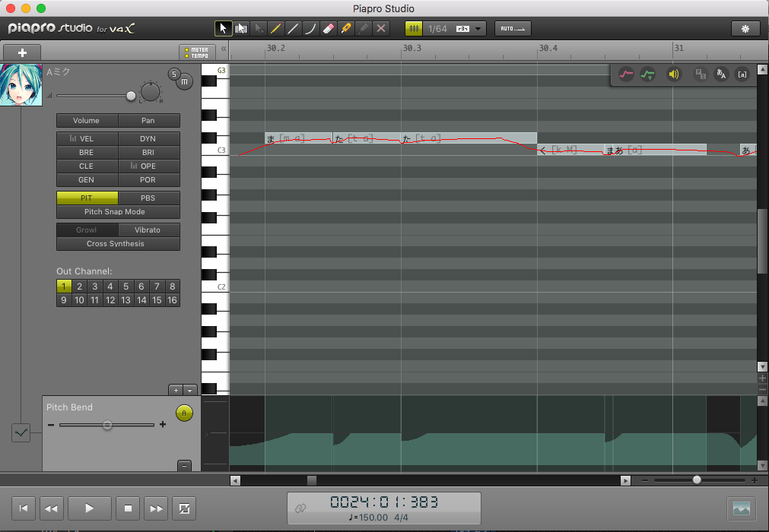The height and width of the screenshot is (532, 769).
Task: Toggle lyric language display icon
Action: point(721,74)
